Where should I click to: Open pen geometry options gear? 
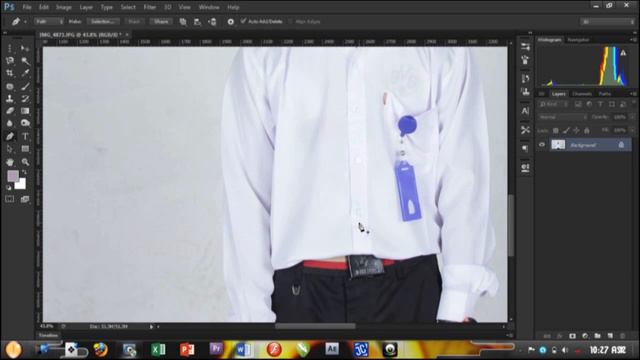click(x=231, y=22)
